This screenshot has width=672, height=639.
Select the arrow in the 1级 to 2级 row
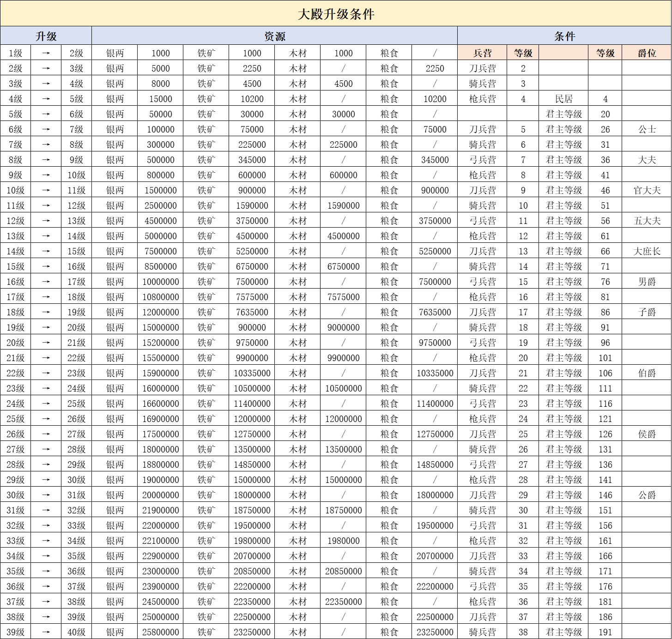point(46,53)
